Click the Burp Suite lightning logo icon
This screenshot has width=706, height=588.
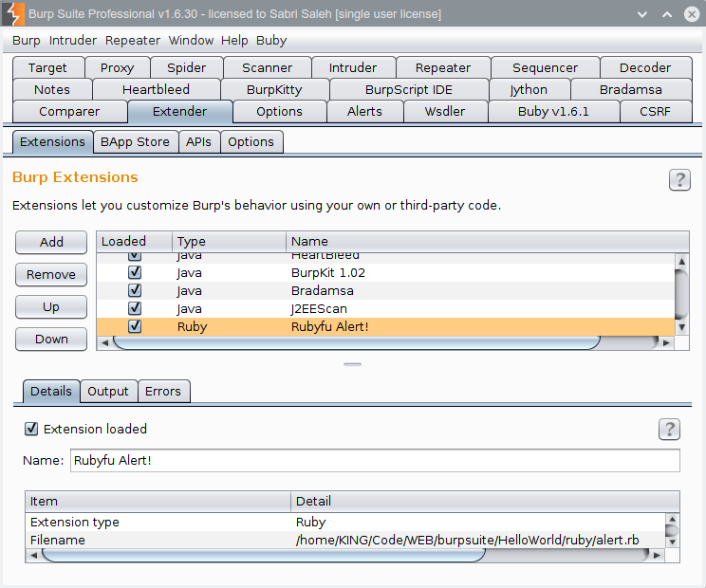pyautogui.click(x=14, y=14)
